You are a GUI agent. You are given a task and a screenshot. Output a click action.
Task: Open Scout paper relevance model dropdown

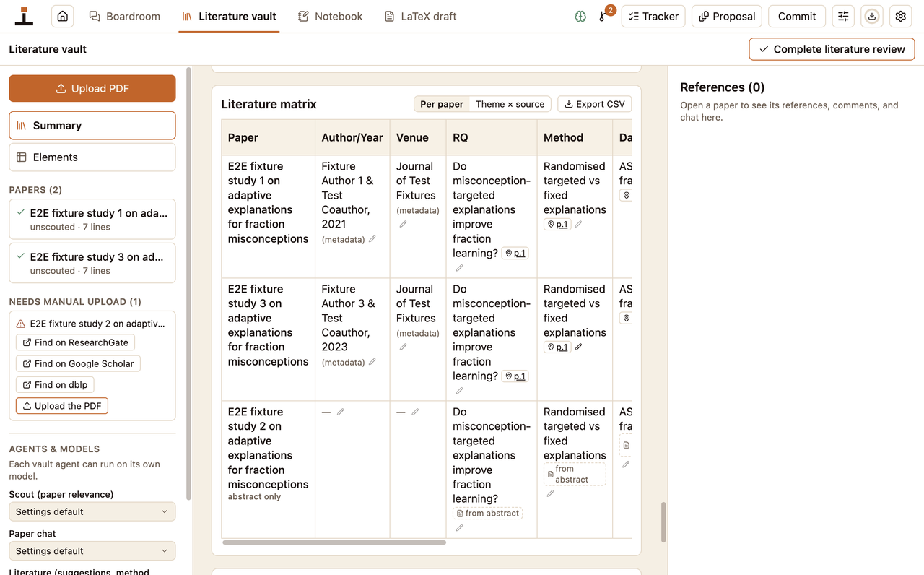[x=92, y=511]
